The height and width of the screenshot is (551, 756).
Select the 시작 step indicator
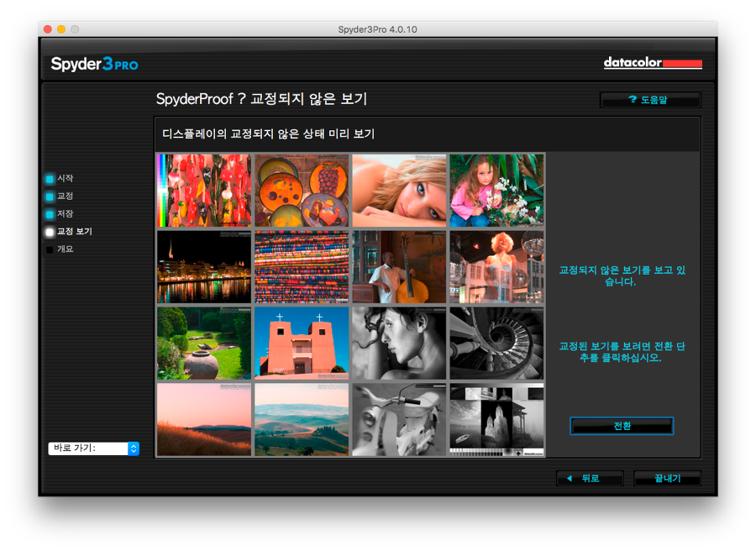pyautogui.click(x=50, y=179)
